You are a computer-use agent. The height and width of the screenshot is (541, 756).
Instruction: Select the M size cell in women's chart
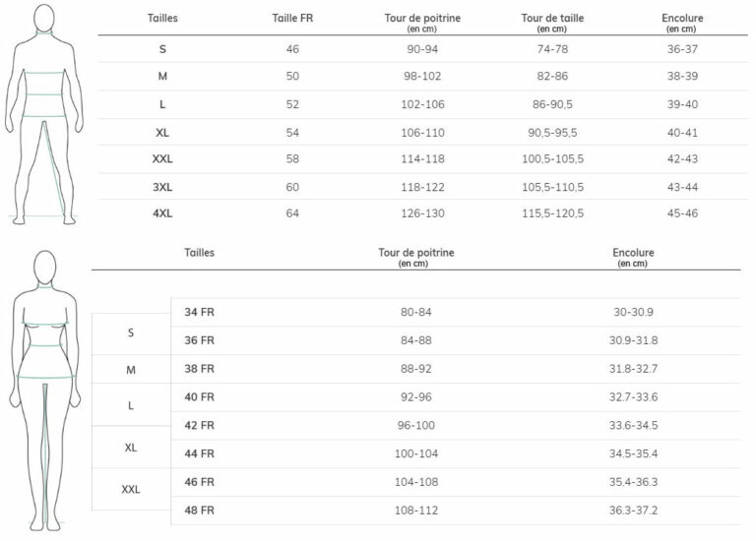[131, 369]
